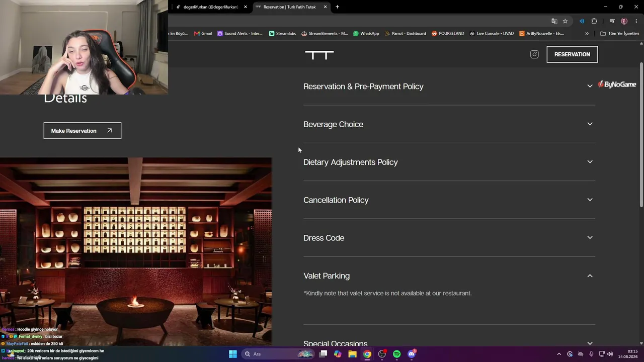Show more bookmarks with the overflow chevron
This screenshot has height=362, width=644.
(x=587, y=34)
